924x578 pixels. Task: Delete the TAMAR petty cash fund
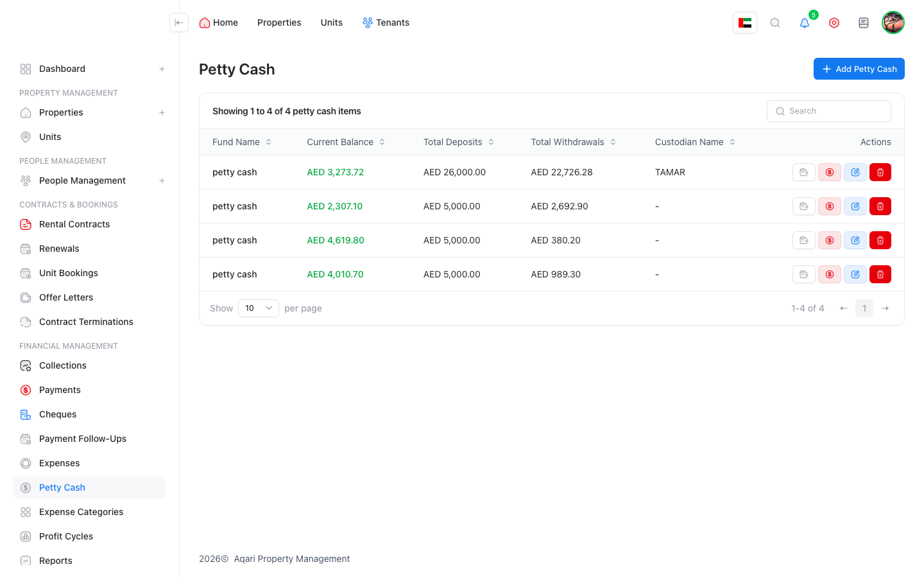(880, 172)
